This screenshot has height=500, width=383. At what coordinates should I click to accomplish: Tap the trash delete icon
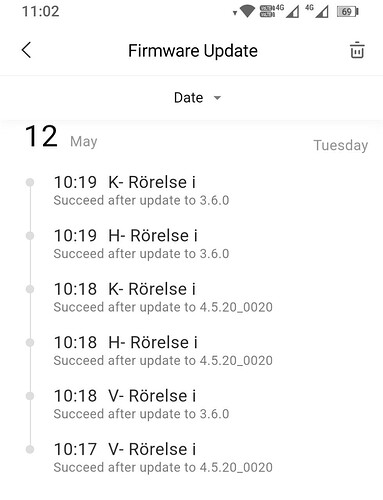pos(357,51)
